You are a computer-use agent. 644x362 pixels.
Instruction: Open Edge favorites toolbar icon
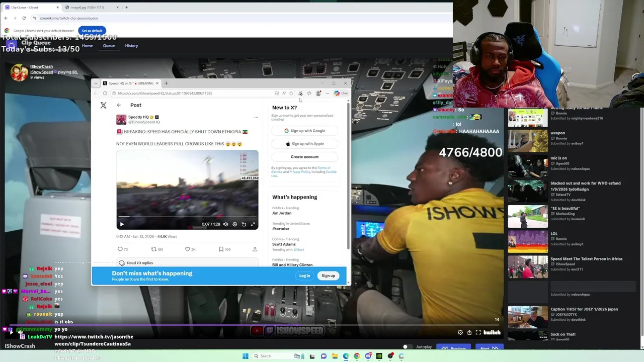(309, 93)
